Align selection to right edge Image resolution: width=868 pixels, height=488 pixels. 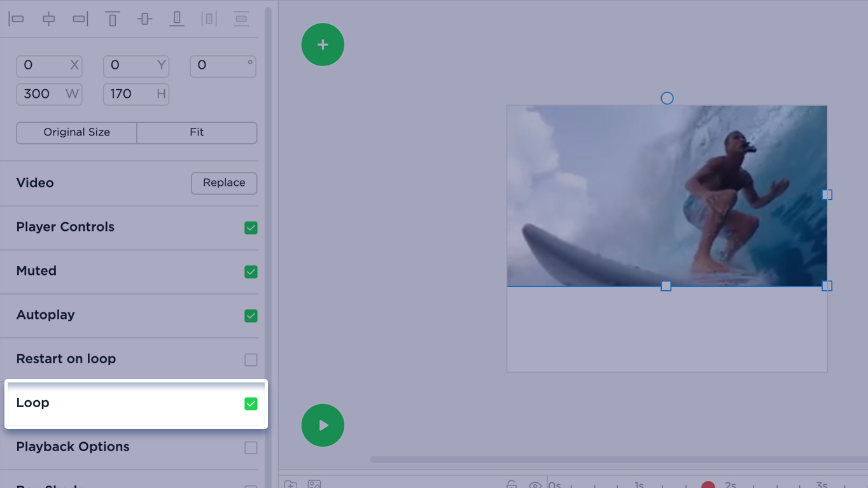point(81,19)
